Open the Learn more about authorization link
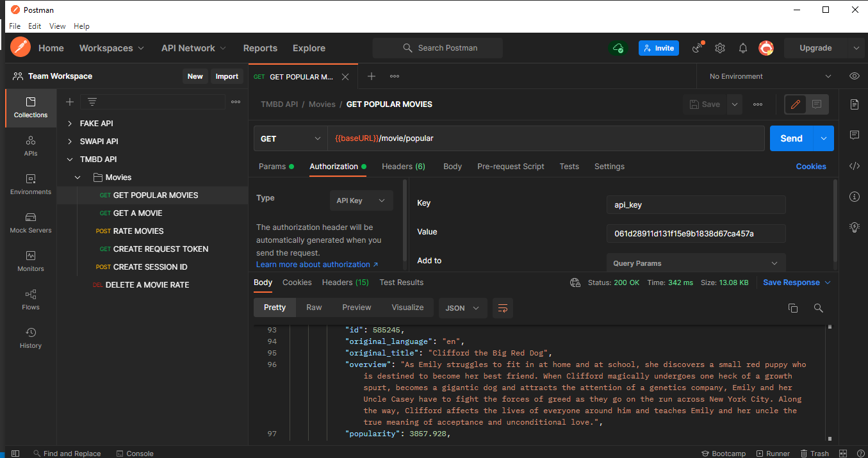 point(317,265)
